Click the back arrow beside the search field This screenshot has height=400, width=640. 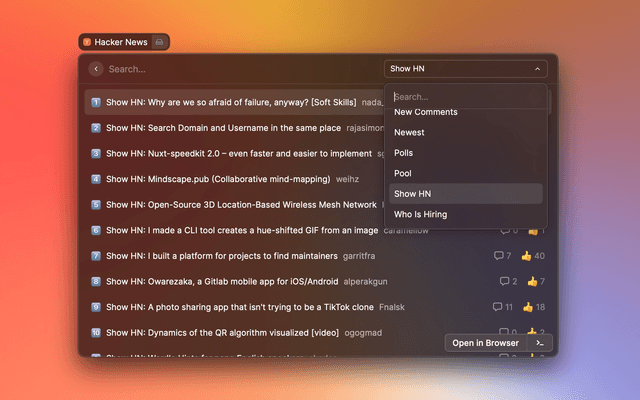96,69
